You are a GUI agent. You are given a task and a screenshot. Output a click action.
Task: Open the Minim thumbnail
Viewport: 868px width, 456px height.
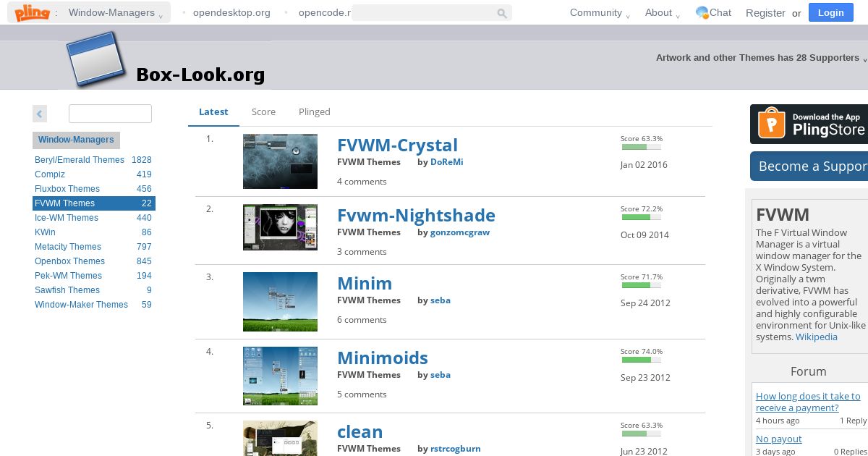[x=280, y=302]
